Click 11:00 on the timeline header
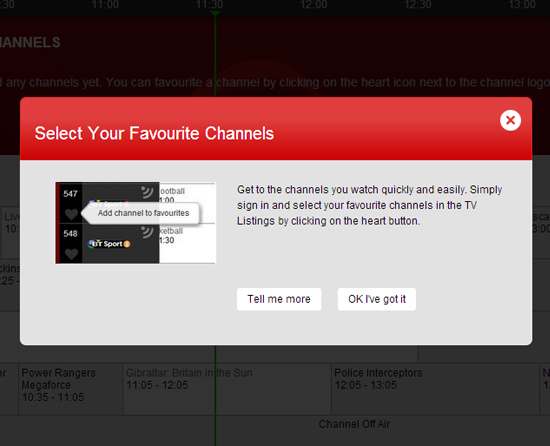 coord(105,5)
